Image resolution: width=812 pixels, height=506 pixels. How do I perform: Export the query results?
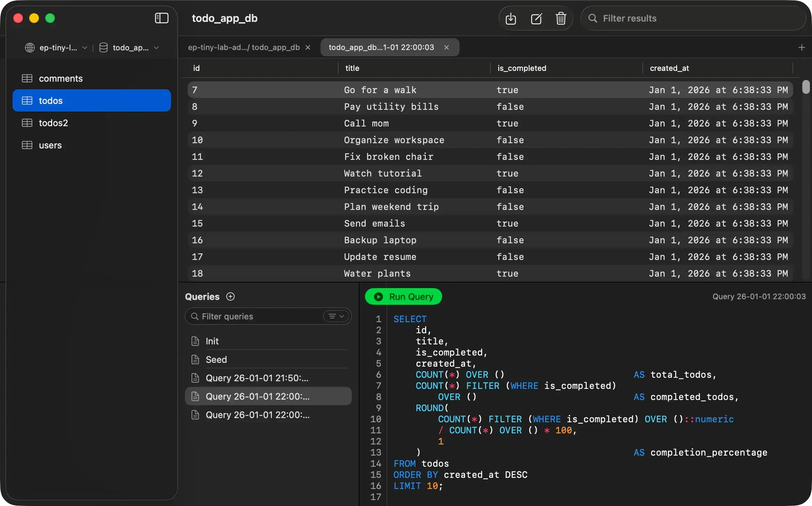(510, 18)
